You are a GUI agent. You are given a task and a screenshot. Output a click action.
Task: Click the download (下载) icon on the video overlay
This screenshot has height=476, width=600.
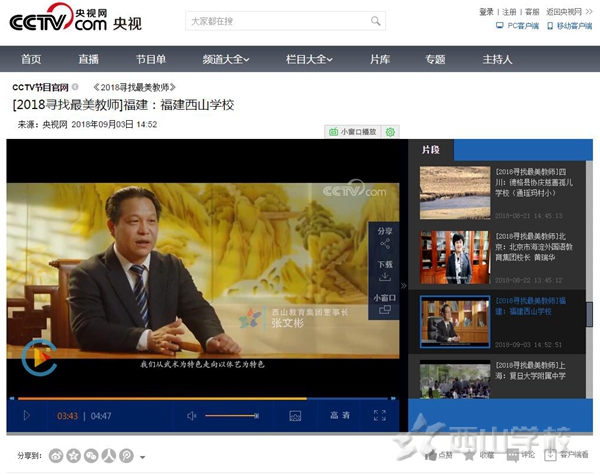[385, 271]
